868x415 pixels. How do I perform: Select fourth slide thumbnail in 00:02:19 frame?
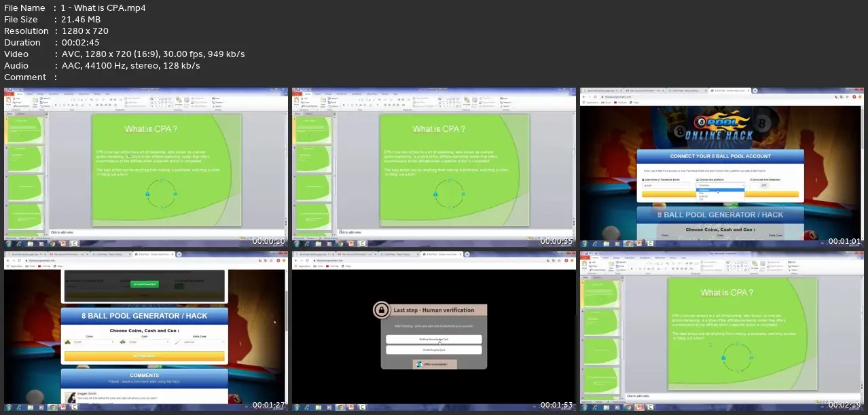602,380
